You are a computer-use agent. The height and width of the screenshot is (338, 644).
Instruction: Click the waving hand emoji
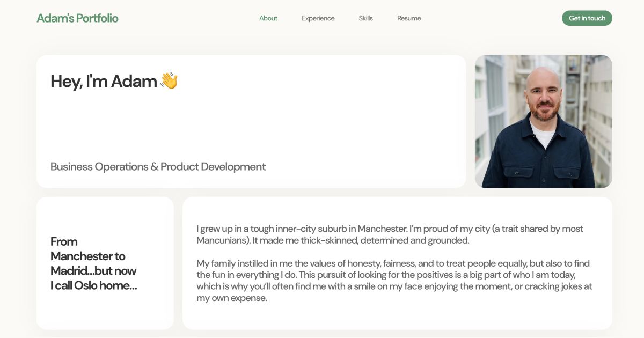coord(168,80)
